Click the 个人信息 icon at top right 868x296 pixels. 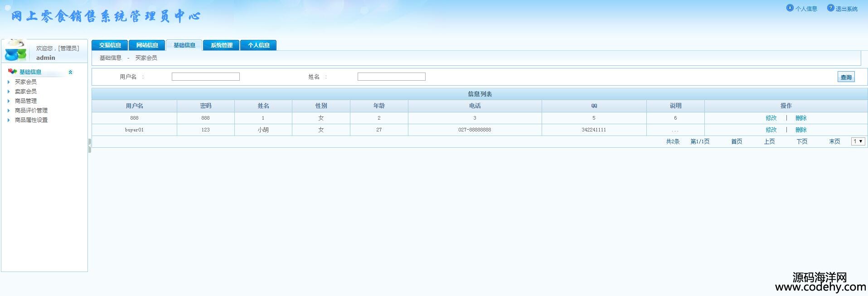pos(790,8)
